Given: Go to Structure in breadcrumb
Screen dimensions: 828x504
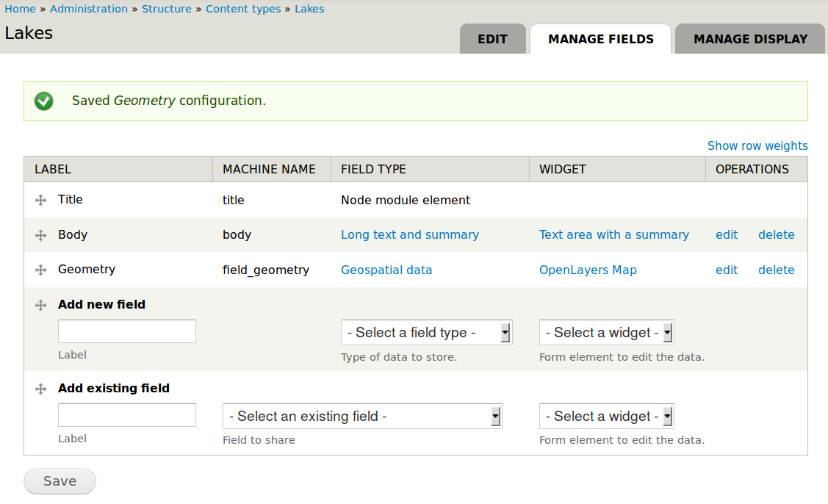Looking at the screenshot, I should coord(167,9).
